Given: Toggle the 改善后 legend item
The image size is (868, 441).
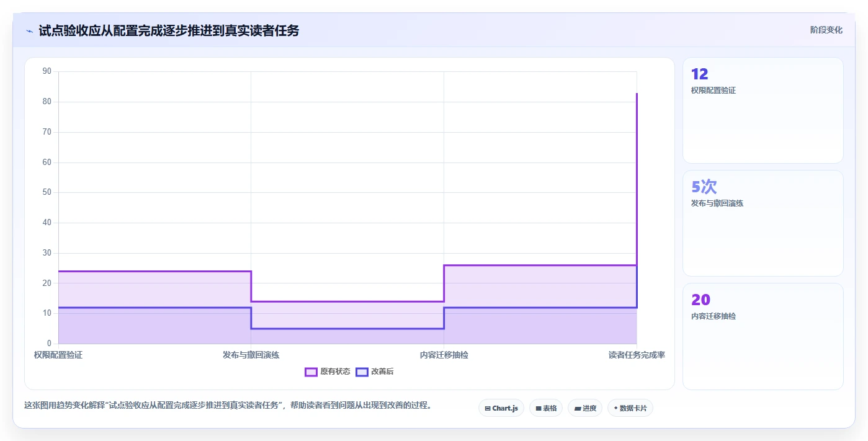Looking at the screenshot, I should click(x=375, y=372).
